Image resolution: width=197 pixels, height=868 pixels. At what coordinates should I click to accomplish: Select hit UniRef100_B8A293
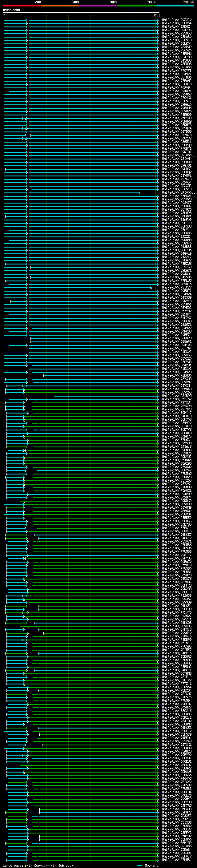point(177,463)
